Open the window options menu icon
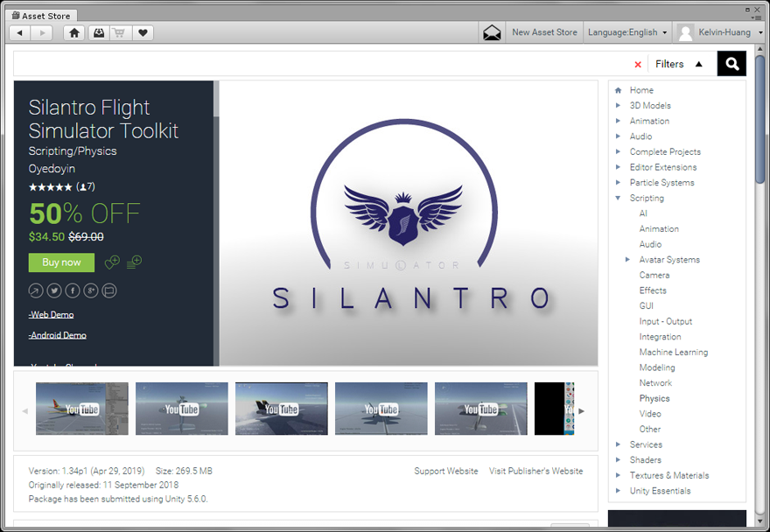The image size is (770, 532). pos(757,17)
